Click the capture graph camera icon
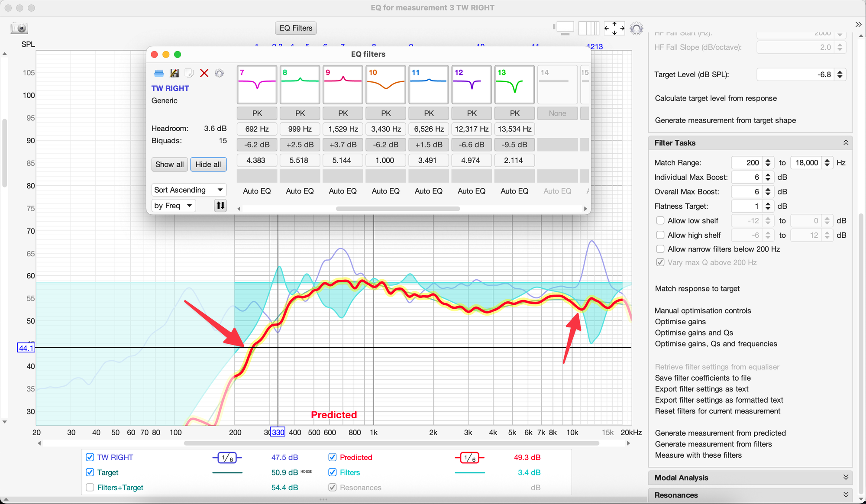 [x=19, y=29]
